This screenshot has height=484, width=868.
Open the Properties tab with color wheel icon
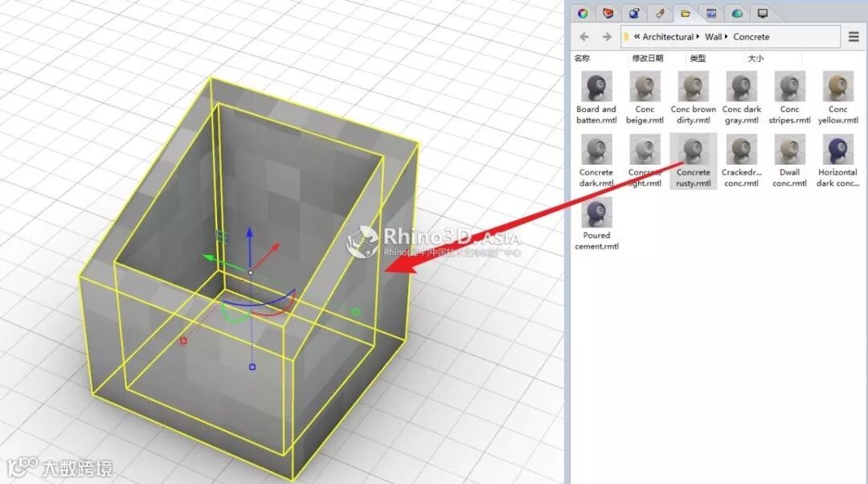pyautogui.click(x=583, y=14)
